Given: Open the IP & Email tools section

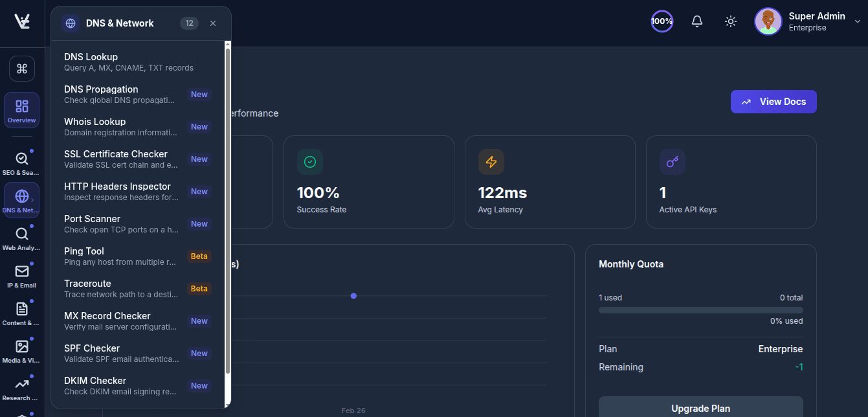Looking at the screenshot, I should tap(21, 272).
